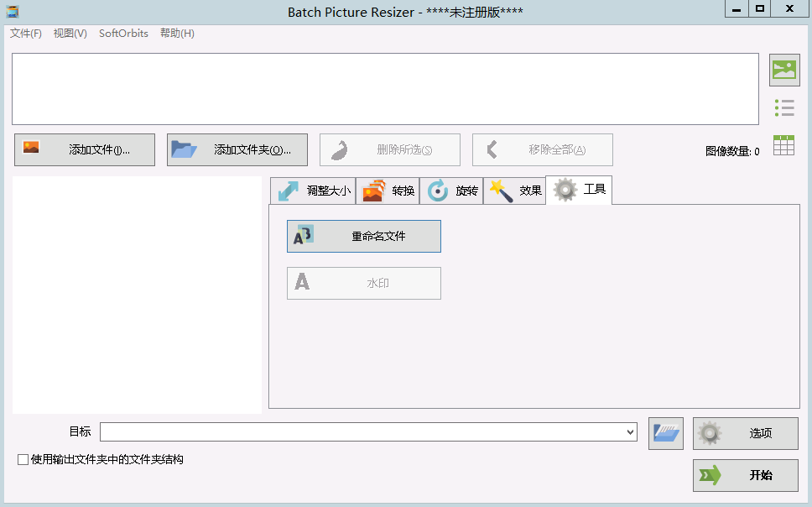Select the 工具 tools tab
The image size is (812, 507).
click(579, 190)
